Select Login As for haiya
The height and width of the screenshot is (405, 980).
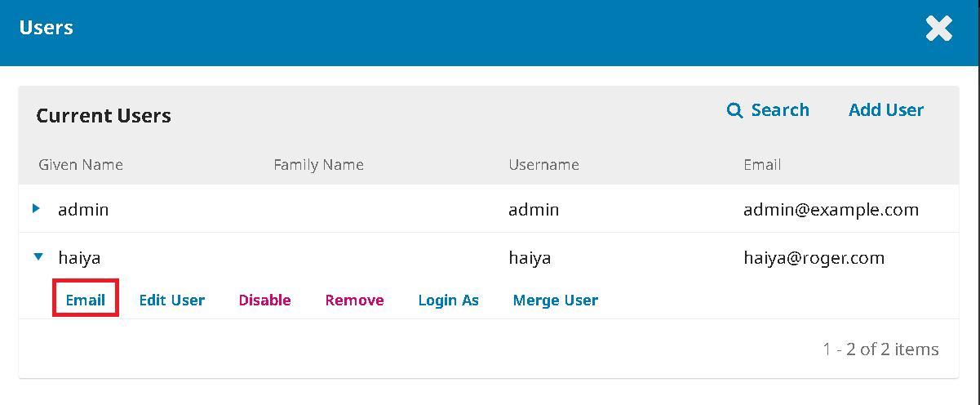[x=448, y=300]
